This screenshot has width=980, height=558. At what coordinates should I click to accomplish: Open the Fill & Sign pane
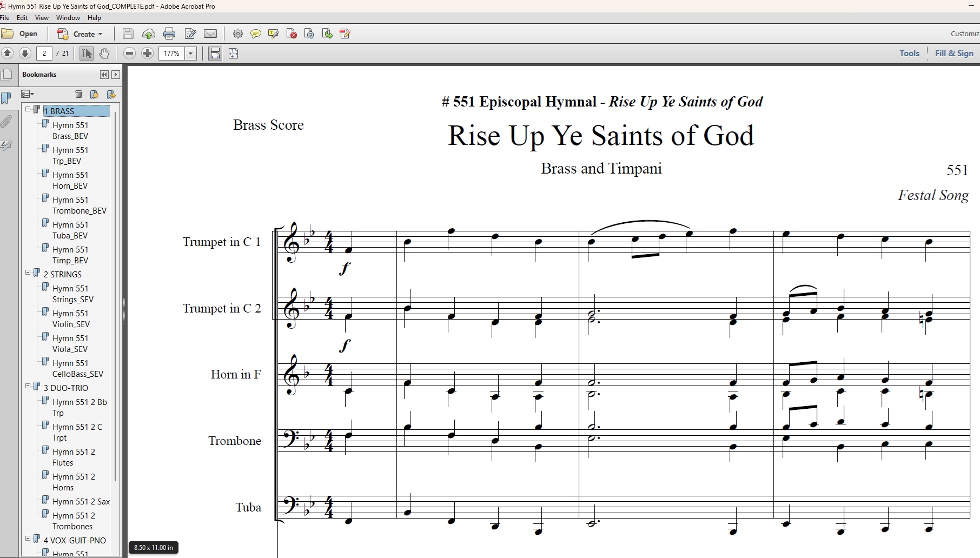954,54
